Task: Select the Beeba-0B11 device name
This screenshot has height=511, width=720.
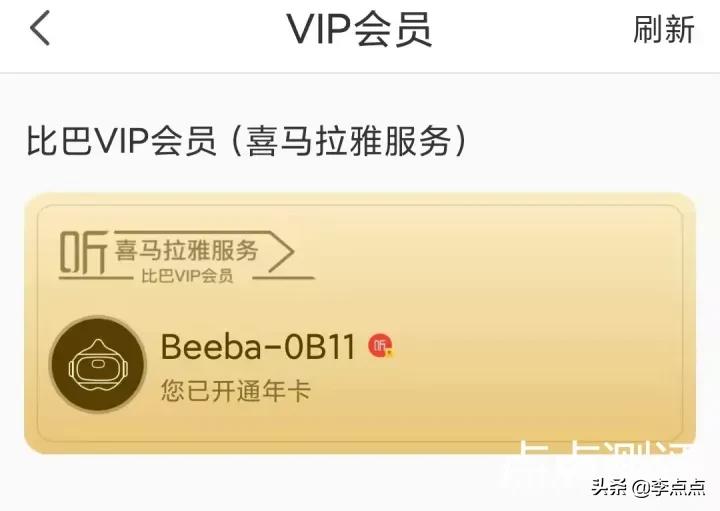Action: pos(259,346)
